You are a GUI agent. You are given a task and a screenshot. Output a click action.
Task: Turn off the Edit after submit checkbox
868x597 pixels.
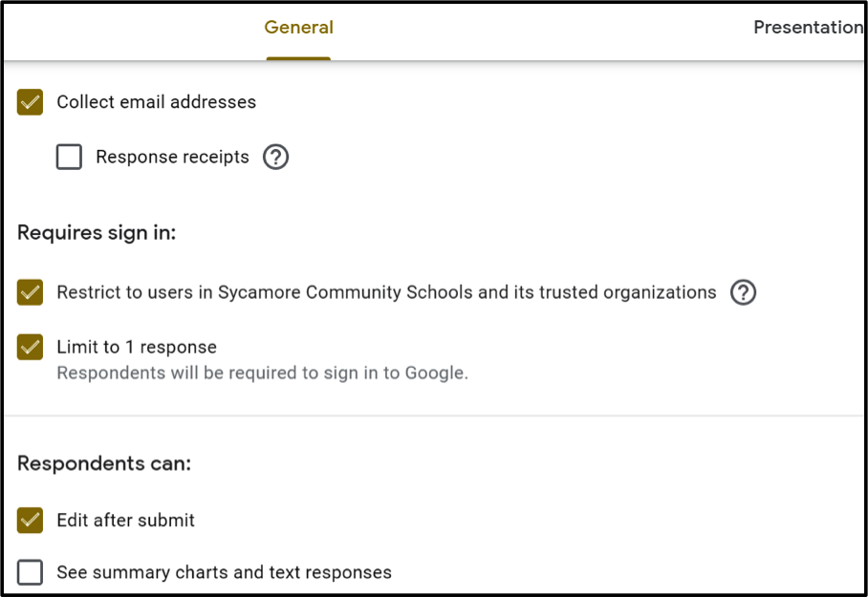coord(31,521)
